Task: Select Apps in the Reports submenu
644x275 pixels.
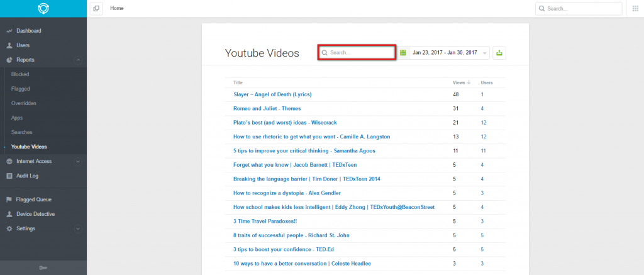Action: [x=17, y=118]
